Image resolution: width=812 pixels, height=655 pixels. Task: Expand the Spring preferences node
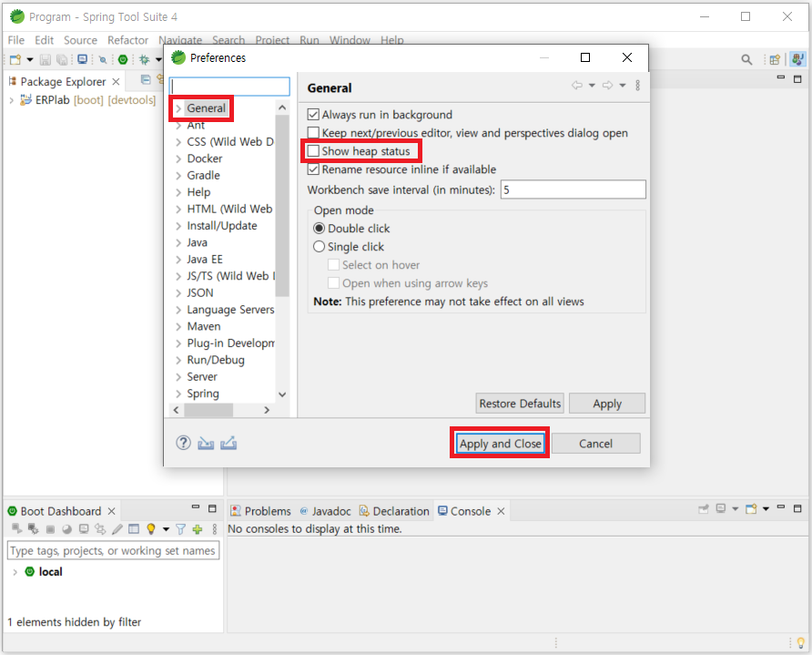[x=178, y=394]
